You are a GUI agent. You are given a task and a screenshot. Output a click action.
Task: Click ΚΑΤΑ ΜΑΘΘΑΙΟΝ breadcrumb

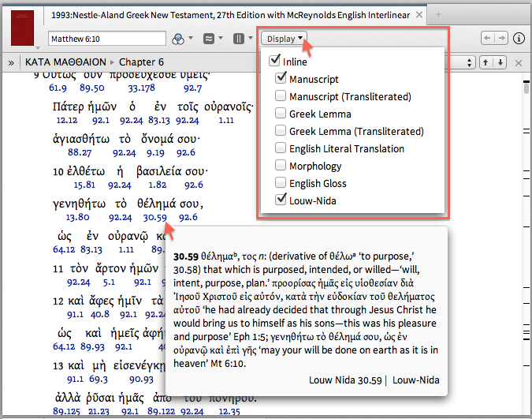pos(65,62)
